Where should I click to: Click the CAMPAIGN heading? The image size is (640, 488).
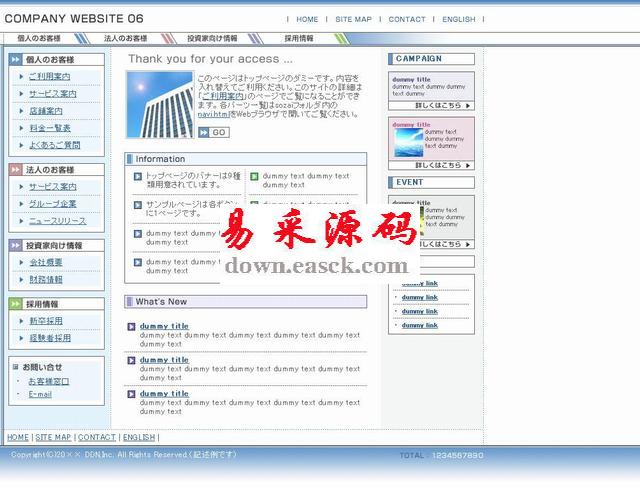431,59
